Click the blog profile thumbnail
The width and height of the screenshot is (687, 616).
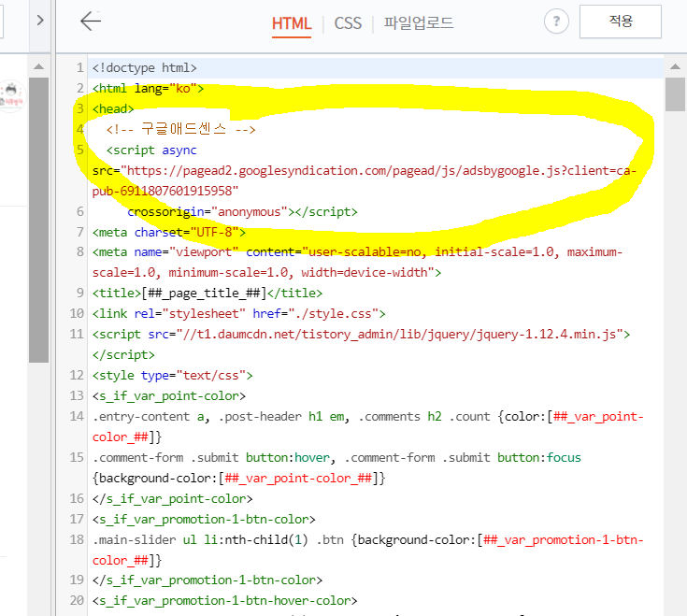click(12, 96)
